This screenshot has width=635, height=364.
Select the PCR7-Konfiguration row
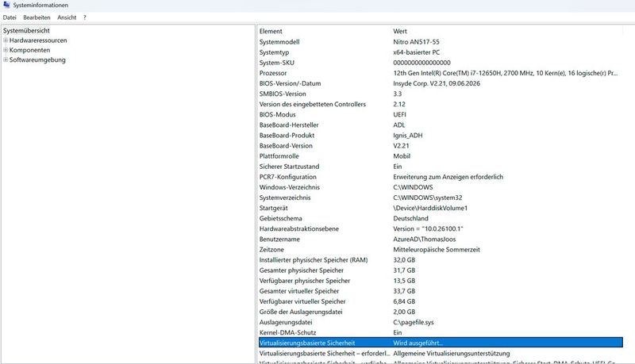point(441,177)
